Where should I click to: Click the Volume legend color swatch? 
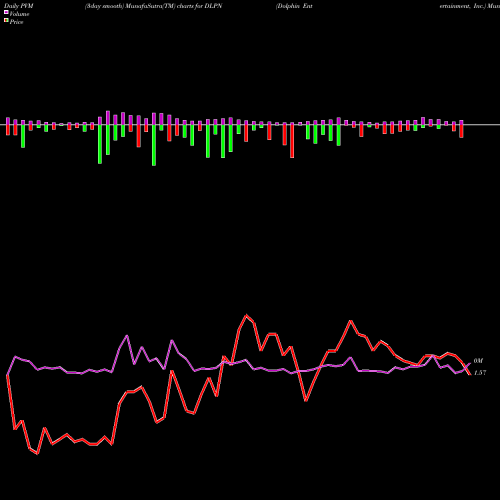tap(6, 13)
